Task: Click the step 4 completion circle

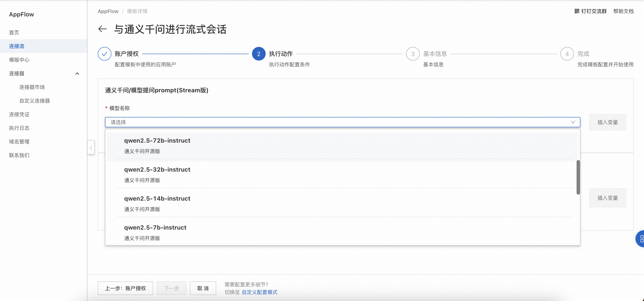Action: tap(567, 54)
